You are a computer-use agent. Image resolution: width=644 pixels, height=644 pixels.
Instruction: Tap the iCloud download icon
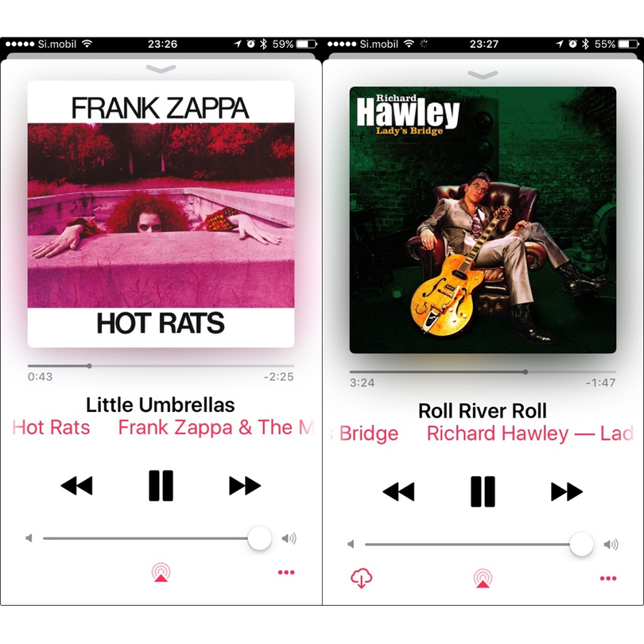tap(362, 578)
